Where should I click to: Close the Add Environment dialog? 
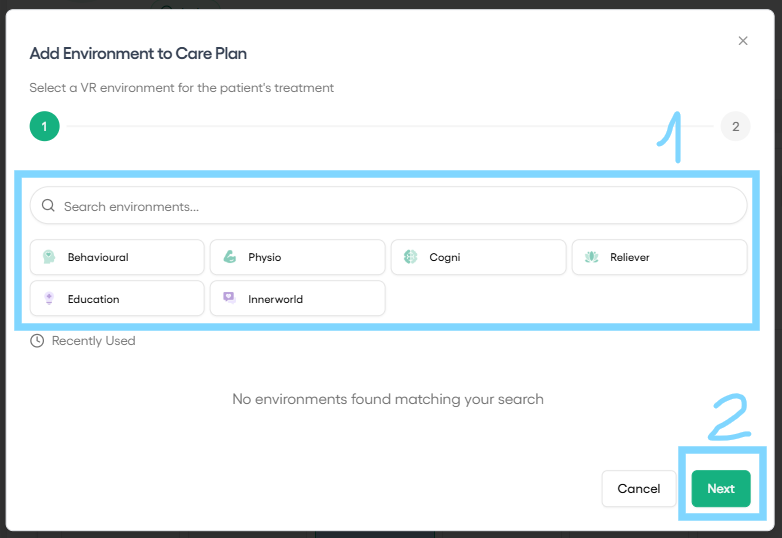[x=743, y=41]
